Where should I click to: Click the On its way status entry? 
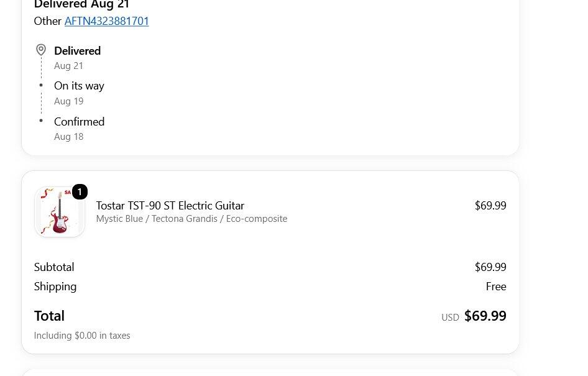click(x=79, y=86)
